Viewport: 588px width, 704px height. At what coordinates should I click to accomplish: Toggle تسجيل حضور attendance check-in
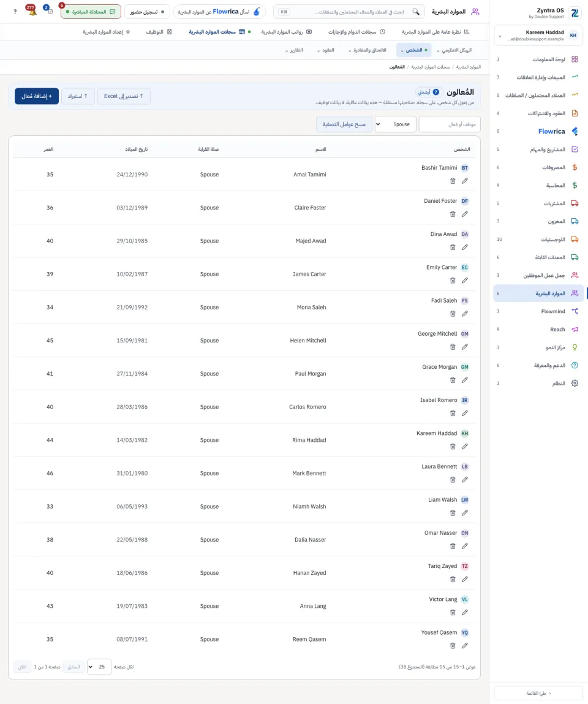click(147, 12)
